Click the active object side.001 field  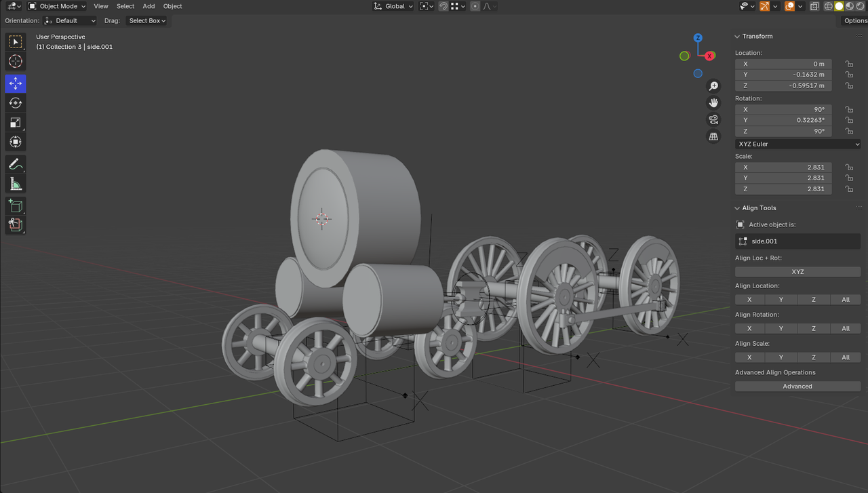click(797, 241)
